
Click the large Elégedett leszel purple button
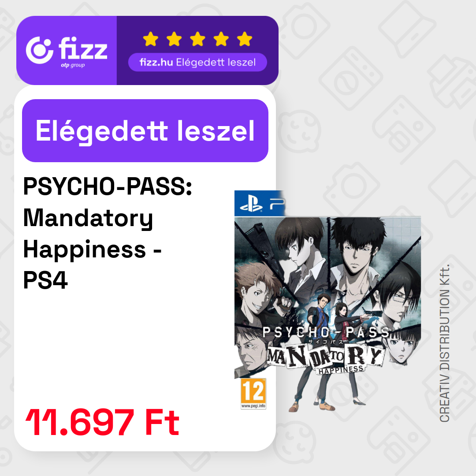[x=145, y=130]
